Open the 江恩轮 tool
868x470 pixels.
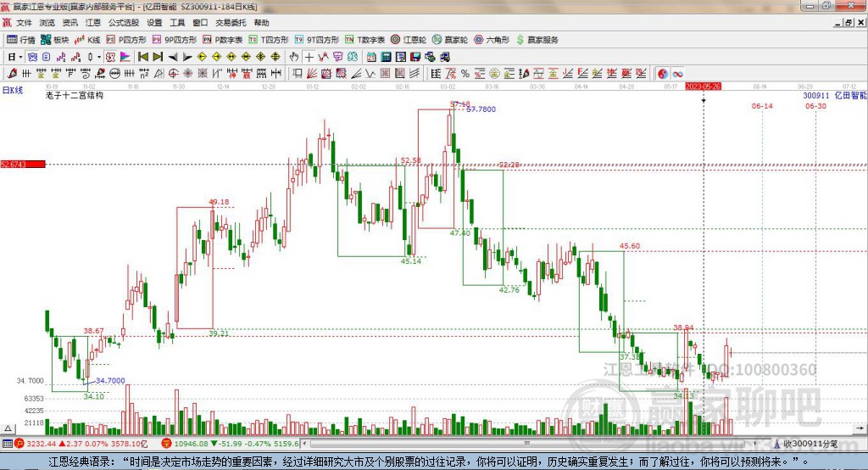(x=409, y=40)
